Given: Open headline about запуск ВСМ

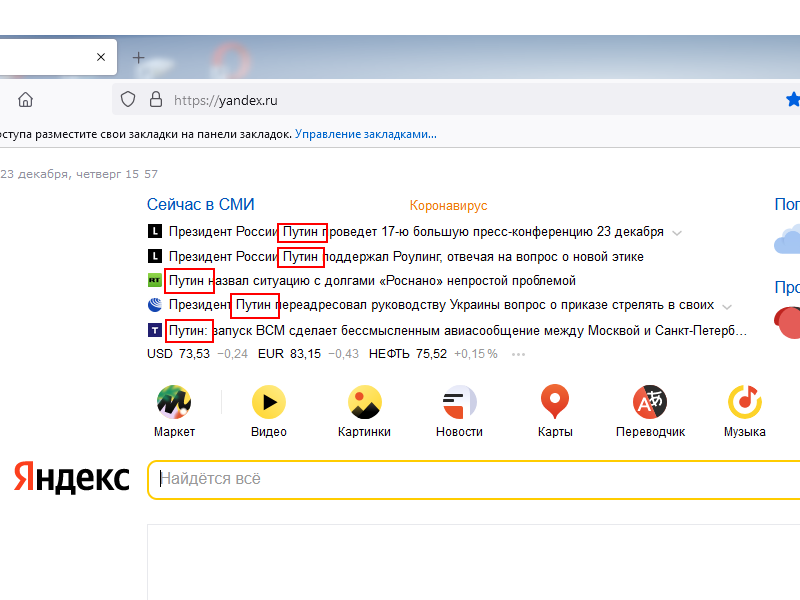Looking at the screenshot, I should click(x=458, y=331).
